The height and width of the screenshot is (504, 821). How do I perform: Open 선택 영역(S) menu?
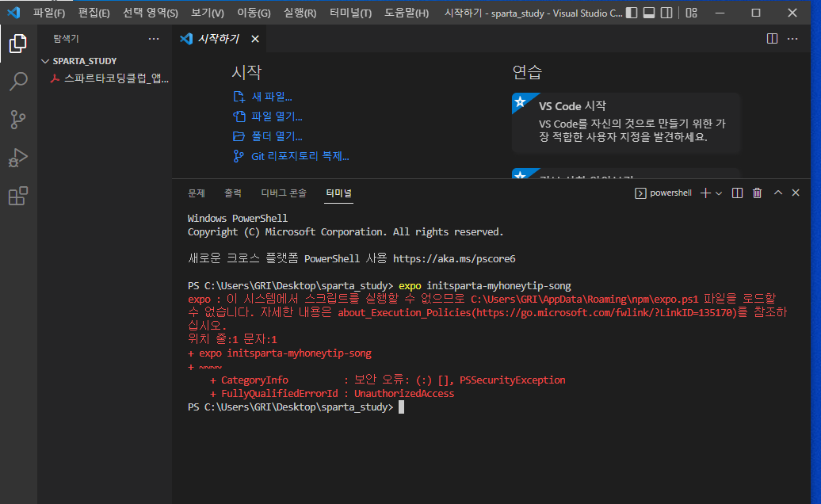pyautogui.click(x=151, y=13)
